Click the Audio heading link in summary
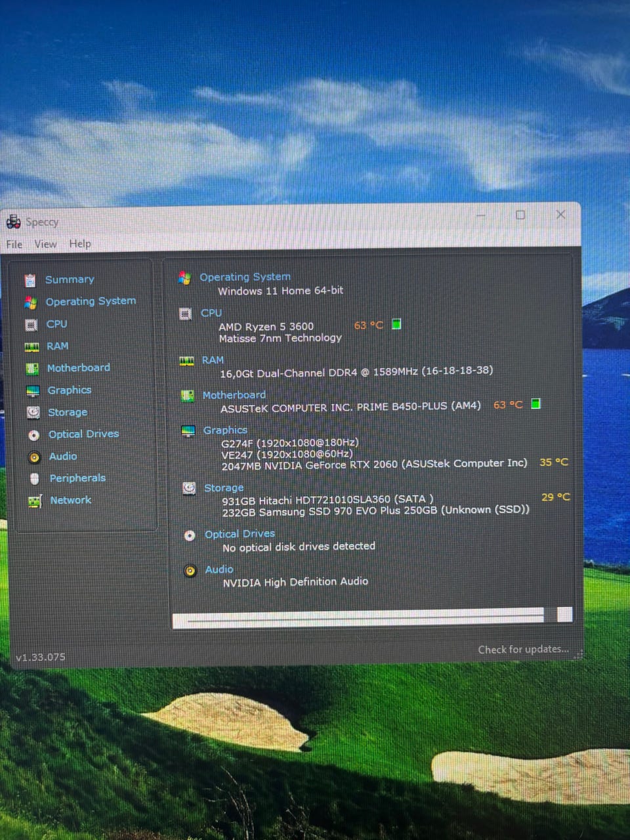Screen dimensions: 630x840 [219, 570]
